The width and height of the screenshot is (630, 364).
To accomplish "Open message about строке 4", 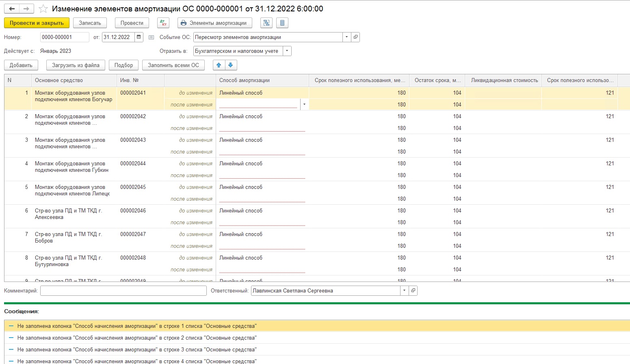I will tap(317, 361).
